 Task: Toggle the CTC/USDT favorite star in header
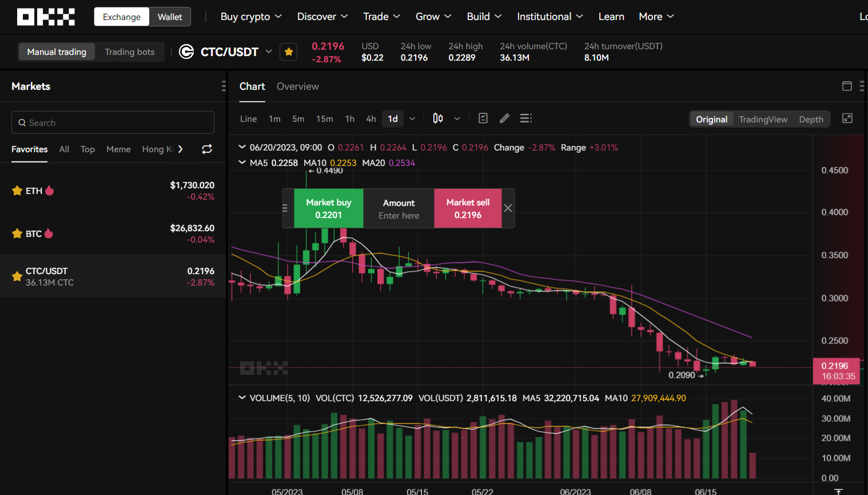pos(289,52)
